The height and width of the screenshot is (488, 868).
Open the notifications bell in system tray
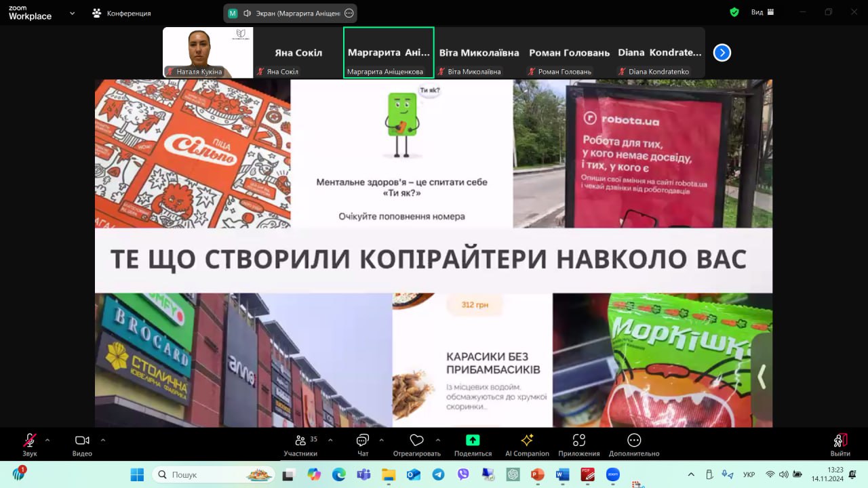pyautogui.click(x=852, y=474)
